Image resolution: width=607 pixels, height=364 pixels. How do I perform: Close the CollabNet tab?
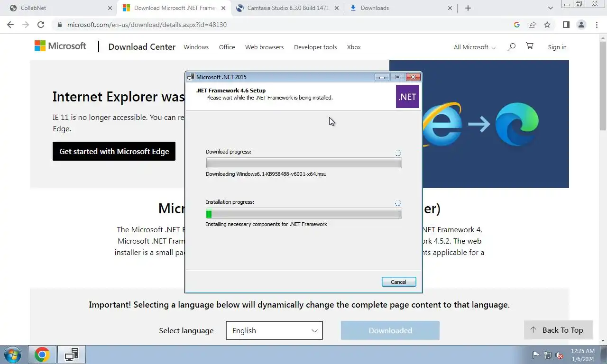tap(110, 8)
